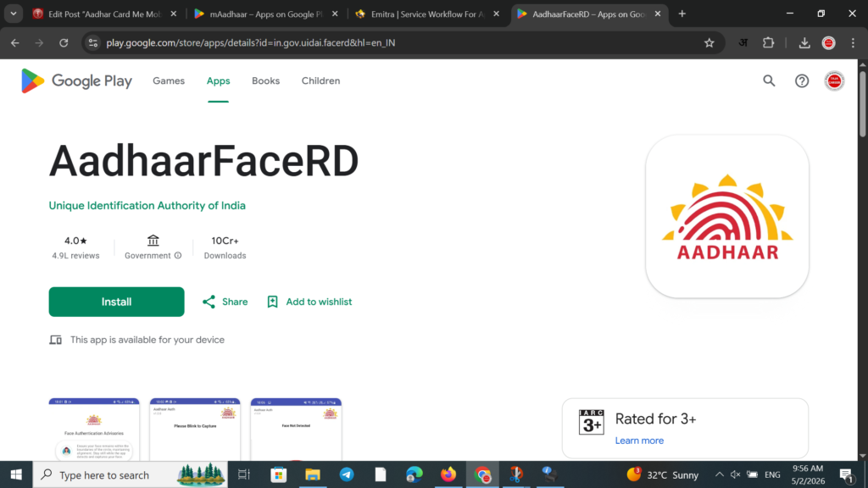Screen dimensions: 868x488
Task: Click the Windows search box
Action: (130, 474)
